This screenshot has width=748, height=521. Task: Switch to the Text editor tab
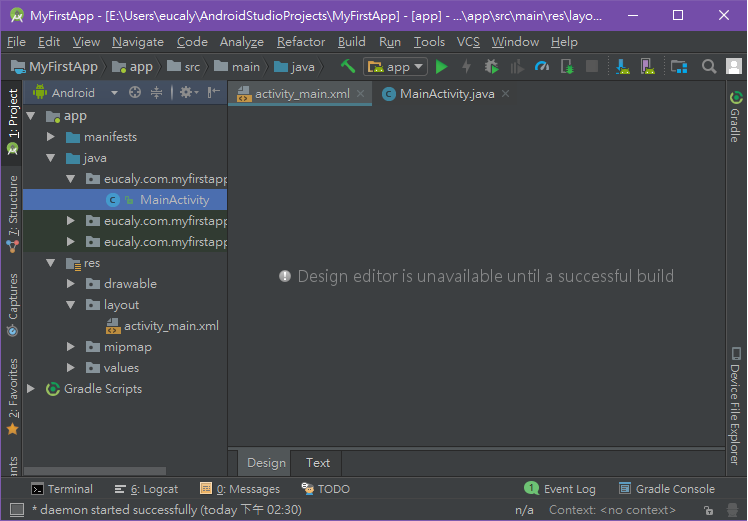pyautogui.click(x=318, y=463)
